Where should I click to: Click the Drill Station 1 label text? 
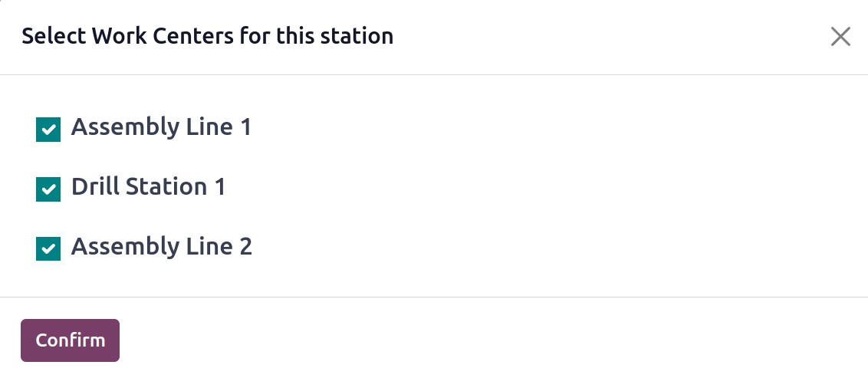coord(148,187)
